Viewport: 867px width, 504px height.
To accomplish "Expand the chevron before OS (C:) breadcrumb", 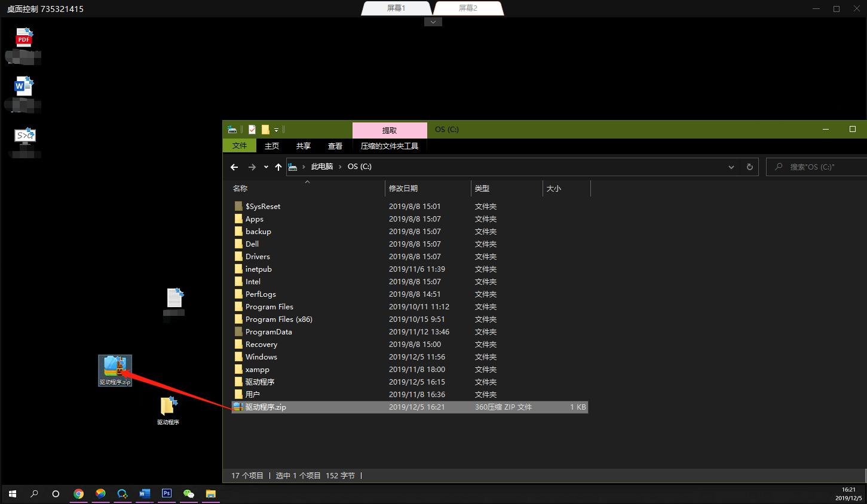I will [x=341, y=167].
